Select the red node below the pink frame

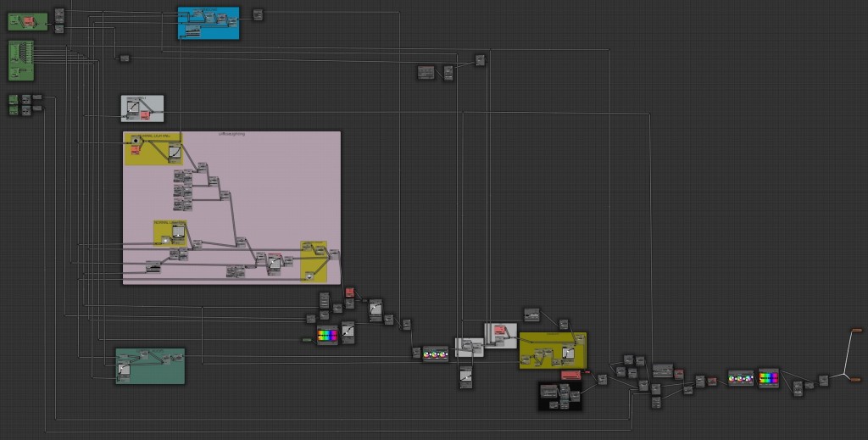(x=349, y=292)
